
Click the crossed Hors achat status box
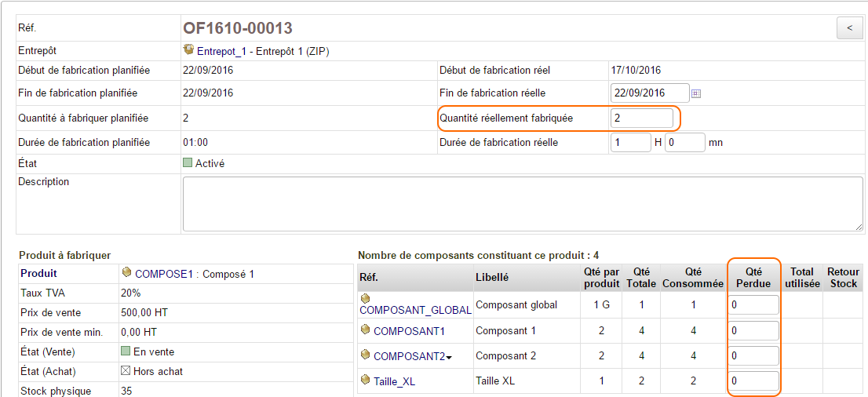tap(126, 371)
